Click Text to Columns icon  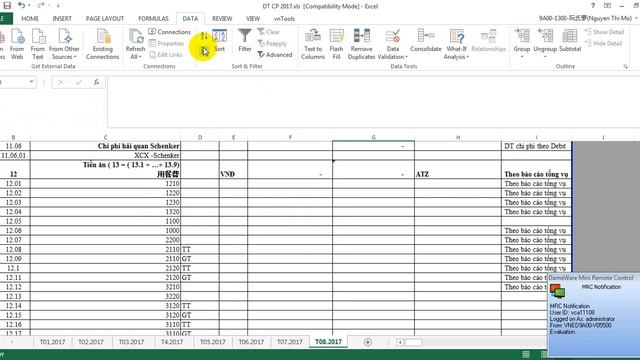pyautogui.click(x=313, y=44)
